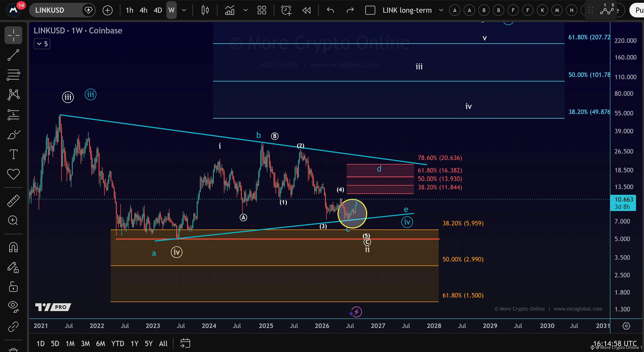Select the Text annotation tool
The image size is (644, 352).
point(13,154)
